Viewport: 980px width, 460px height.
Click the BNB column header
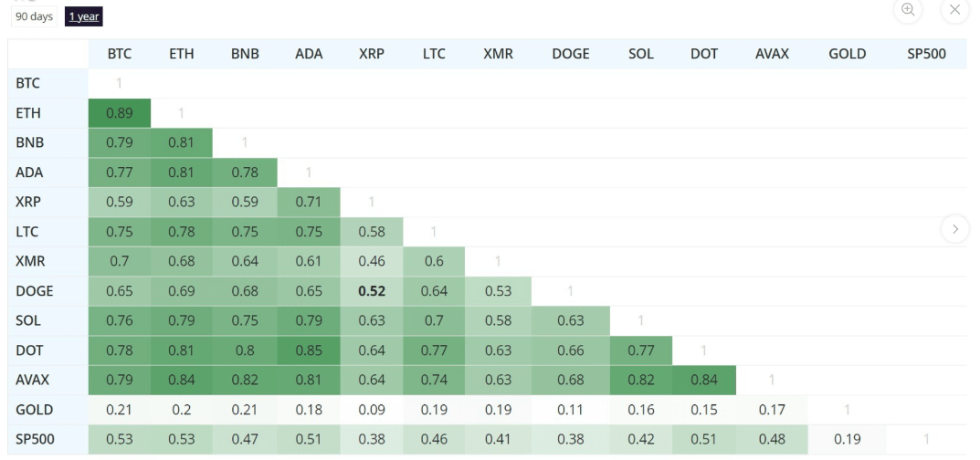(x=245, y=54)
